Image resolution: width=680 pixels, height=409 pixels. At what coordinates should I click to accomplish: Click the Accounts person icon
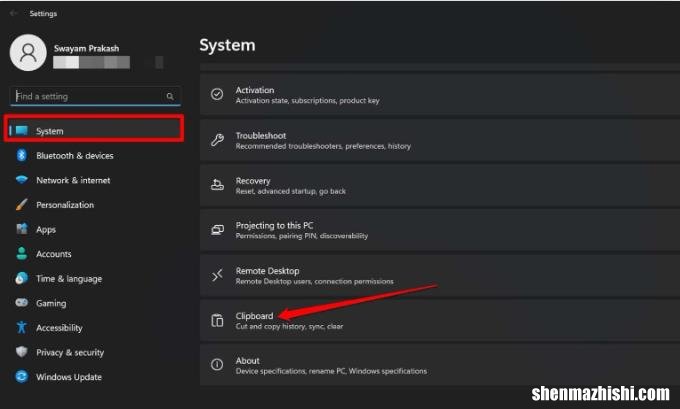pos(21,253)
